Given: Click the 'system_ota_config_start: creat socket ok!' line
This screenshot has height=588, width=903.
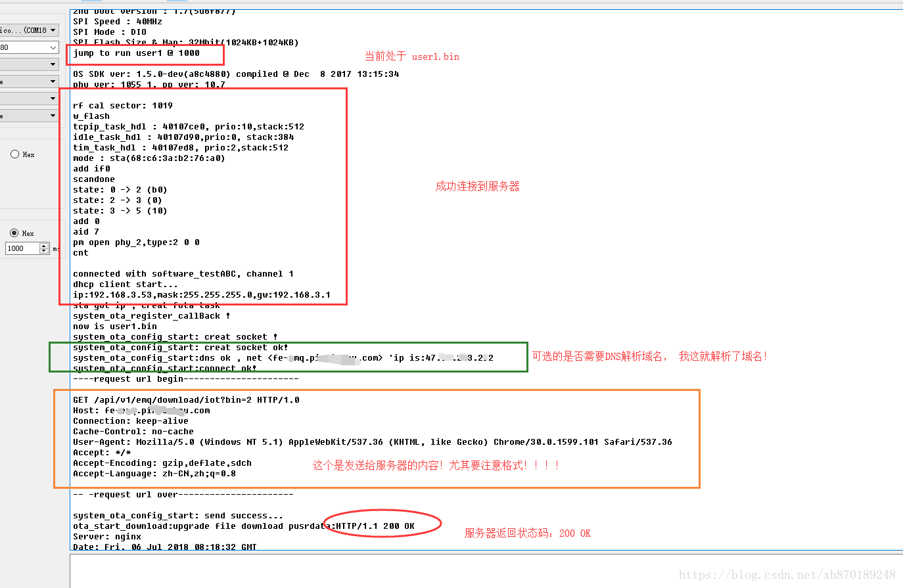Looking at the screenshot, I should [181, 348].
